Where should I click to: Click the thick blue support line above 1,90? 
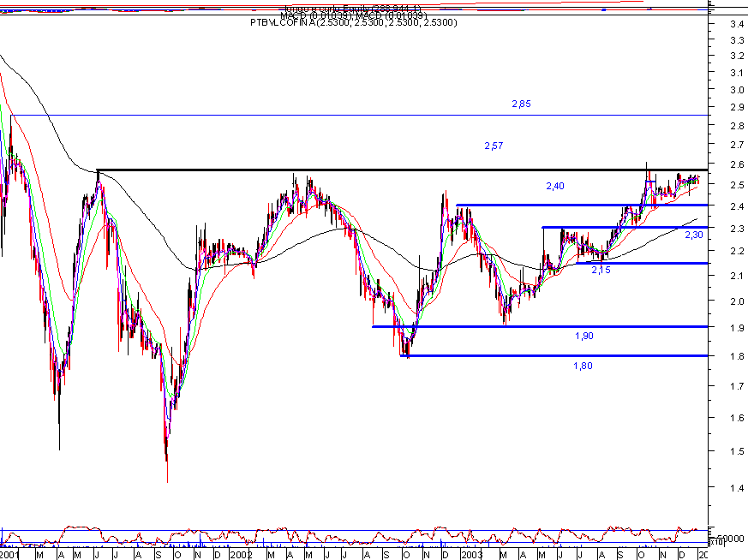coord(540,327)
